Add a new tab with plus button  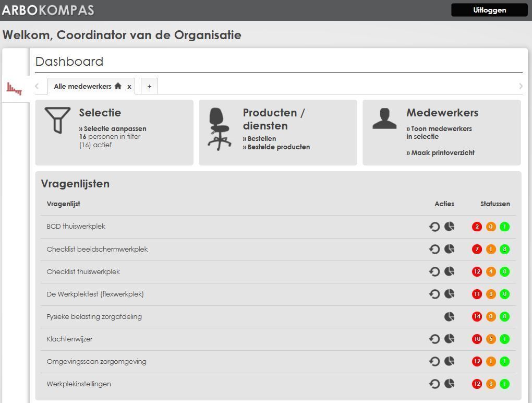coord(149,87)
